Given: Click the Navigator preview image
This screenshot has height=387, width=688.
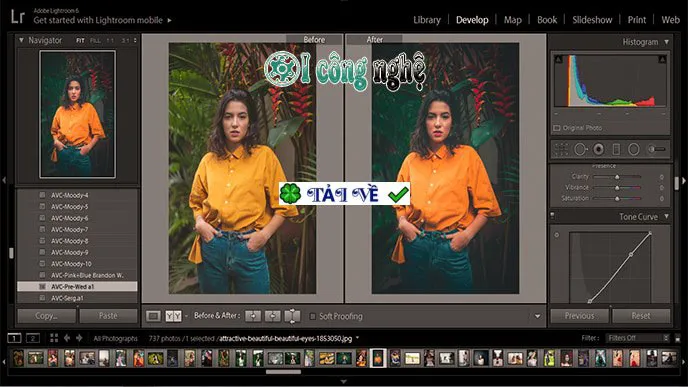Looking at the screenshot, I should (x=78, y=114).
